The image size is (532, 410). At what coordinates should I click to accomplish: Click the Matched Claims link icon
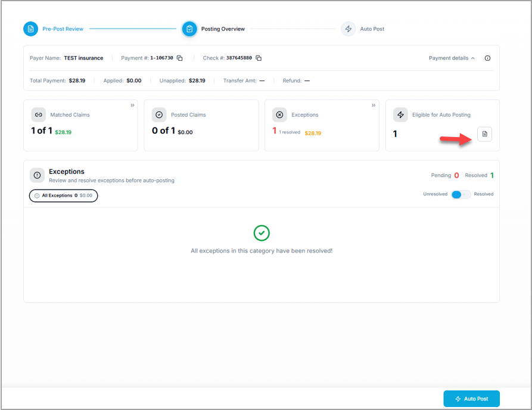[39, 115]
